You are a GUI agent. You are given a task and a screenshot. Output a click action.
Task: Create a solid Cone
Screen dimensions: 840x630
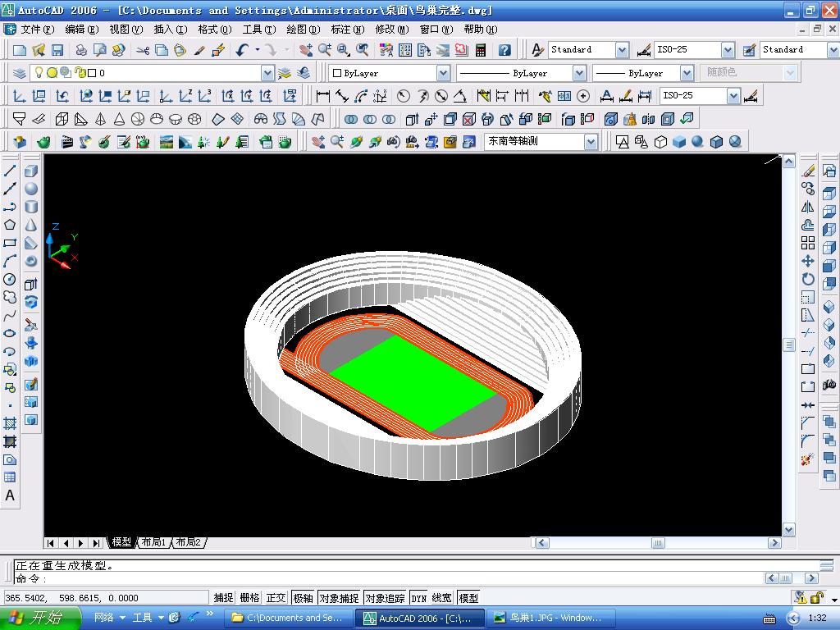[31, 225]
